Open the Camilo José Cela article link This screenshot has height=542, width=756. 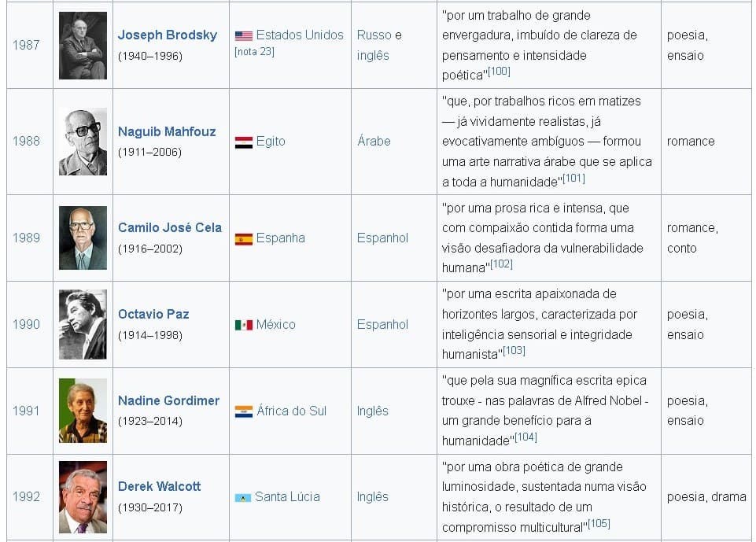click(170, 227)
